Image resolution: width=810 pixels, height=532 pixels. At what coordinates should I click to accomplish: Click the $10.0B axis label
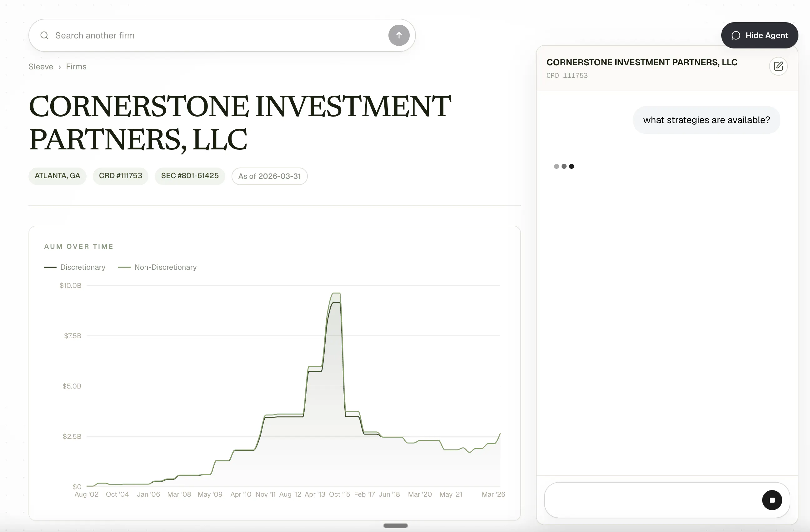pyautogui.click(x=70, y=286)
